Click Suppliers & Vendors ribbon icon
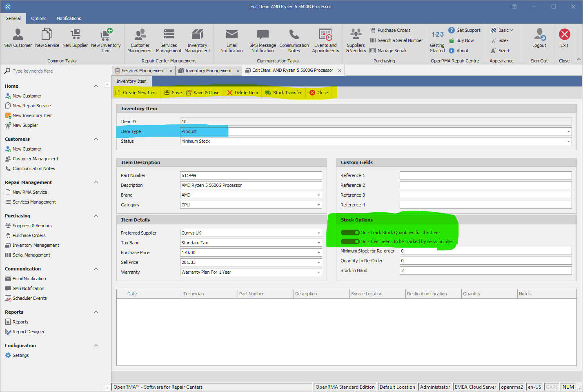Image resolution: width=583 pixels, height=392 pixels. (x=356, y=40)
